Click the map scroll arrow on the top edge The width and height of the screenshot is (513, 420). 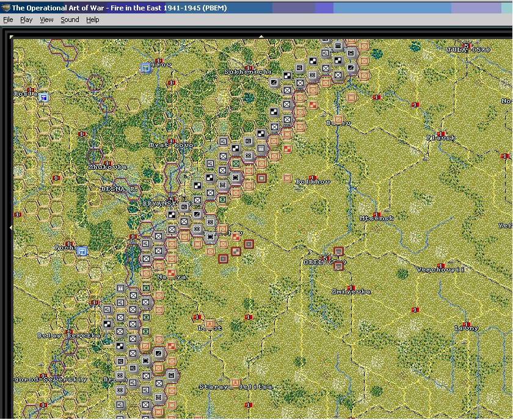pos(261,37)
